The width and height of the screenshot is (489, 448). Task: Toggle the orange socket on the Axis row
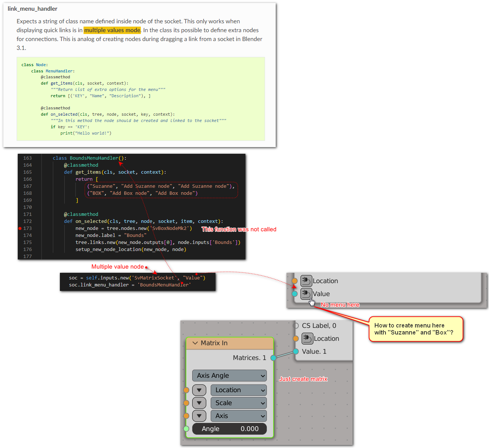click(x=186, y=415)
